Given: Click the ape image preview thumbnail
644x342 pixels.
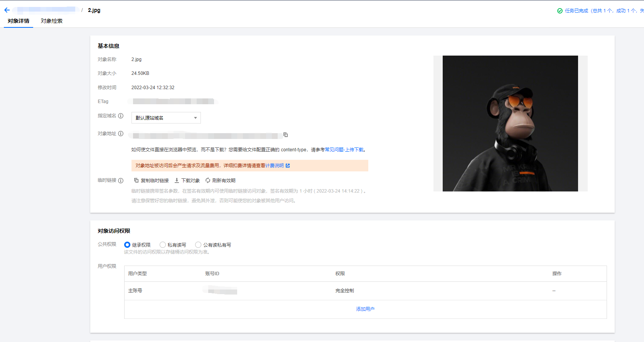Looking at the screenshot, I should pos(510,124).
